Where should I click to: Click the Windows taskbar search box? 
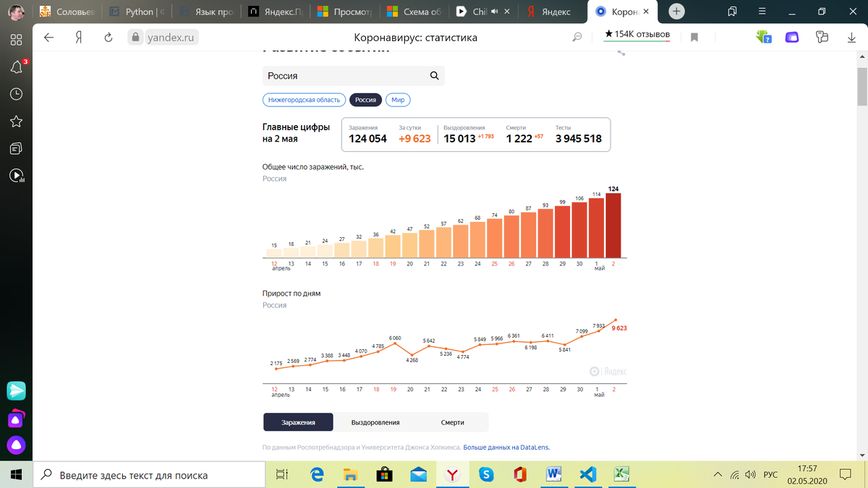point(148,475)
